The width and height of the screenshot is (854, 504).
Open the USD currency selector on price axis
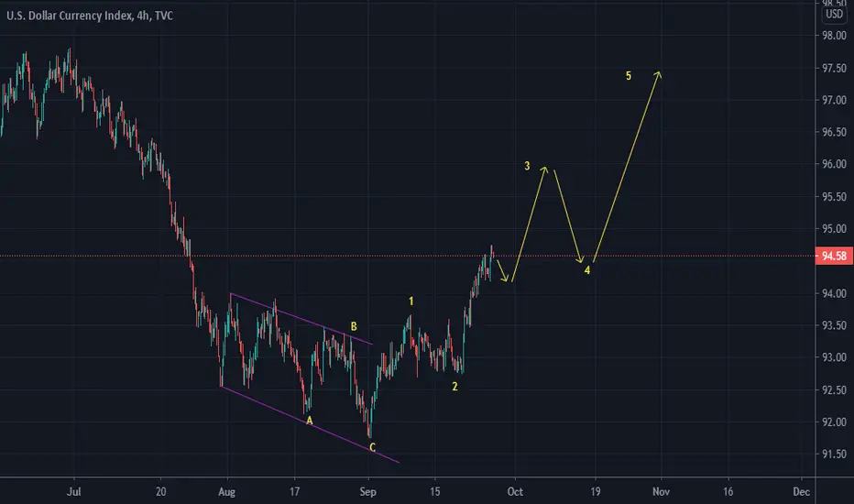(834, 14)
